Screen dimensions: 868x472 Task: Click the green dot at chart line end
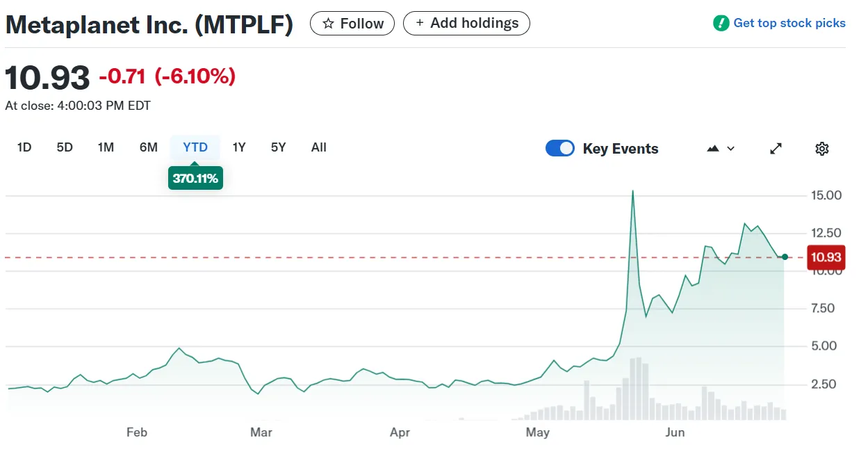point(785,257)
